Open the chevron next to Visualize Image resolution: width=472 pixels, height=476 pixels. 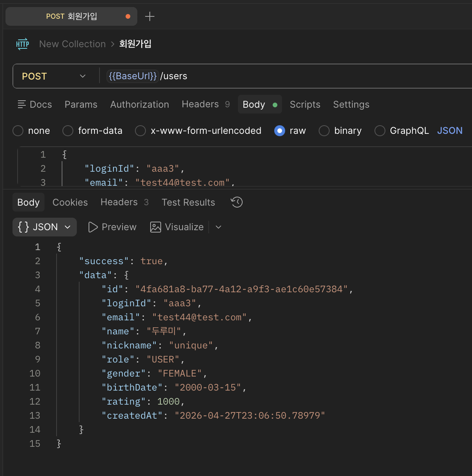click(x=218, y=227)
